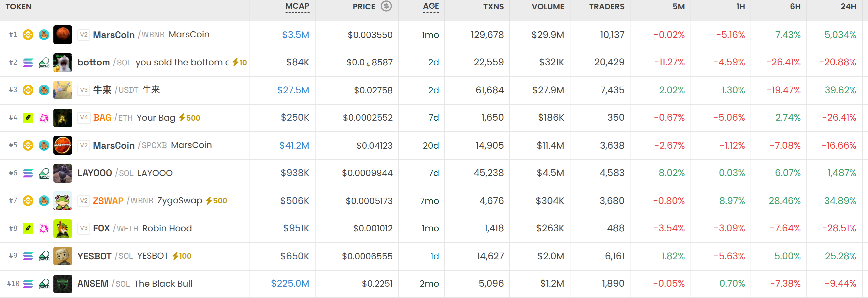
Task: Click the PancakeSwap icon in the MarsCoin /WBNB row
Action: (44, 35)
